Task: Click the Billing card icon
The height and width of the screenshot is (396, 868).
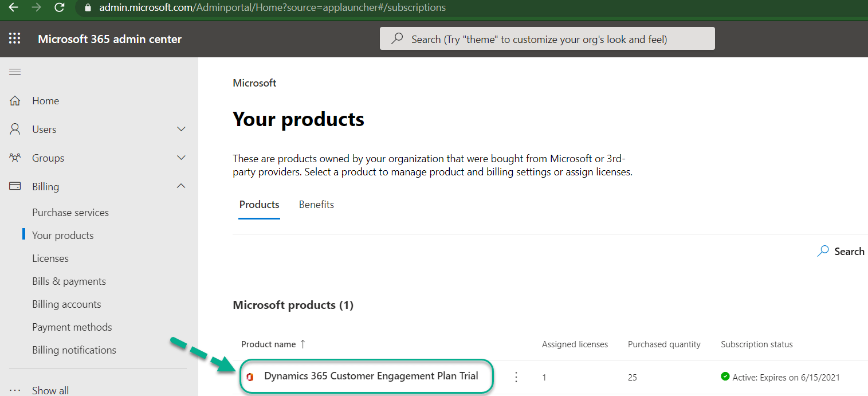Action: [15, 187]
